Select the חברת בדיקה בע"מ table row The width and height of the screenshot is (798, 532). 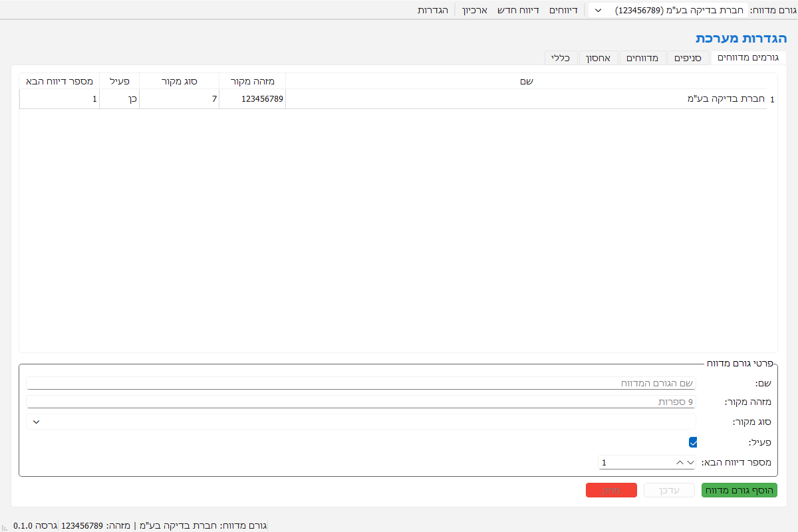[x=525, y=99]
